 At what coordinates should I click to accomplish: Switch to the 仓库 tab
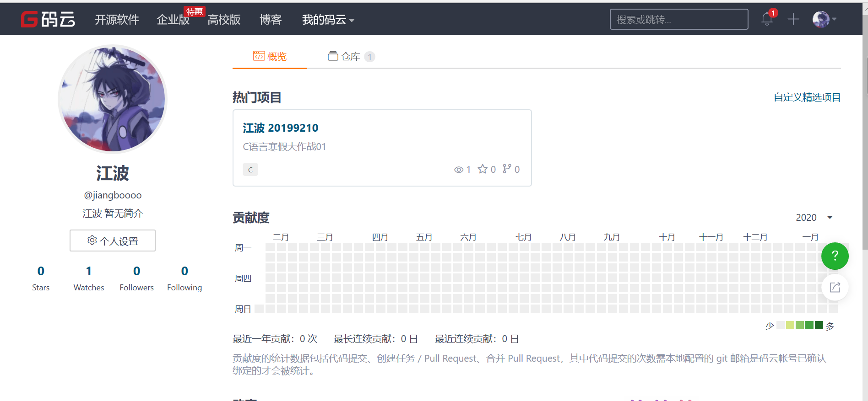[x=351, y=56]
